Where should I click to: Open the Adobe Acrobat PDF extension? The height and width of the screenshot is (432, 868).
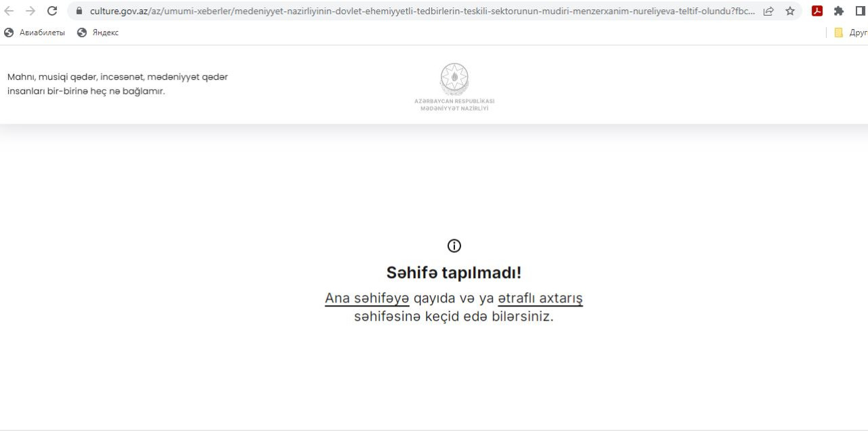point(817,11)
